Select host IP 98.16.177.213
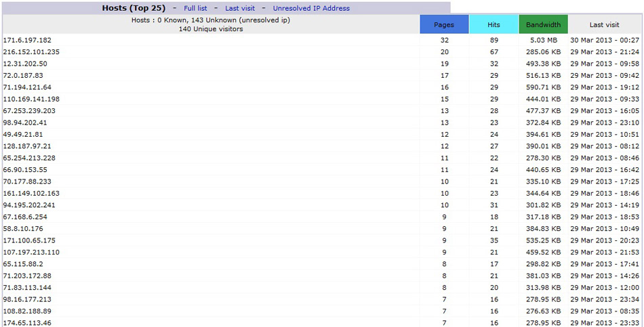 [27, 299]
